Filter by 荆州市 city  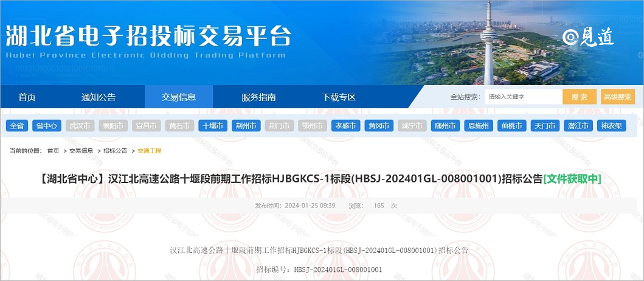point(246,126)
